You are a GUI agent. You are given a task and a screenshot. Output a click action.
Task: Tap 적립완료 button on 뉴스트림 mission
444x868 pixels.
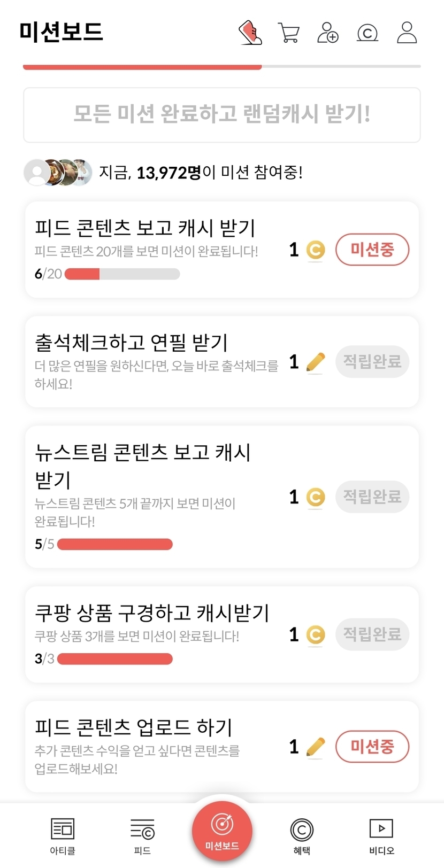[372, 497]
